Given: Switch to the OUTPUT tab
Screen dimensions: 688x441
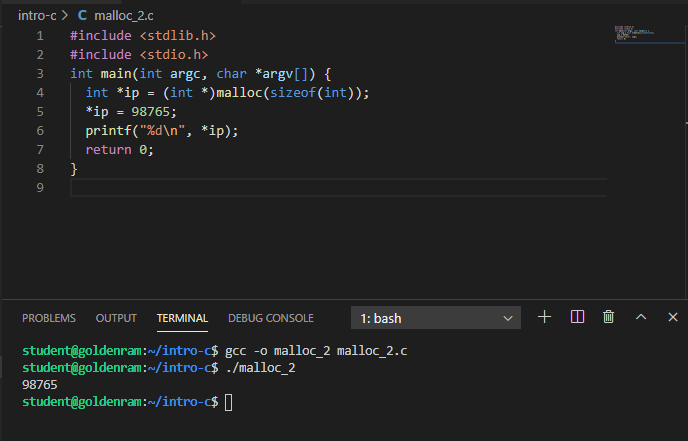Looking at the screenshot, I should coord(116,318).
